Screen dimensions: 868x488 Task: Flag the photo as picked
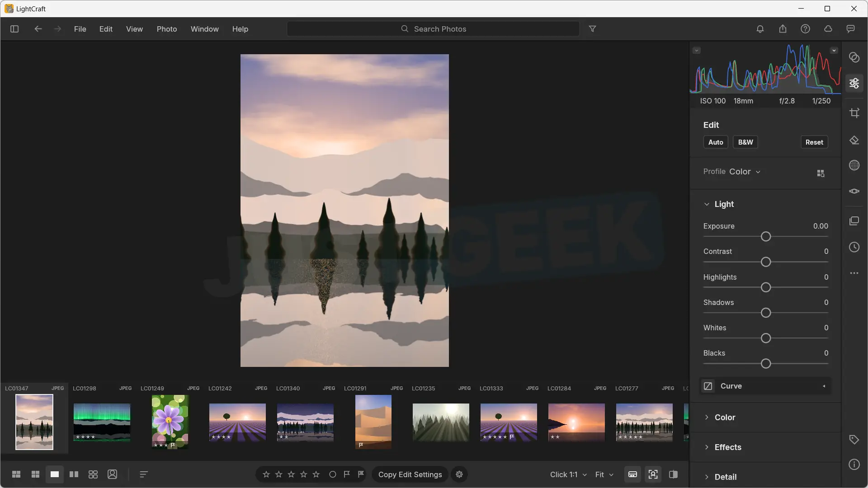click(347, 474)
